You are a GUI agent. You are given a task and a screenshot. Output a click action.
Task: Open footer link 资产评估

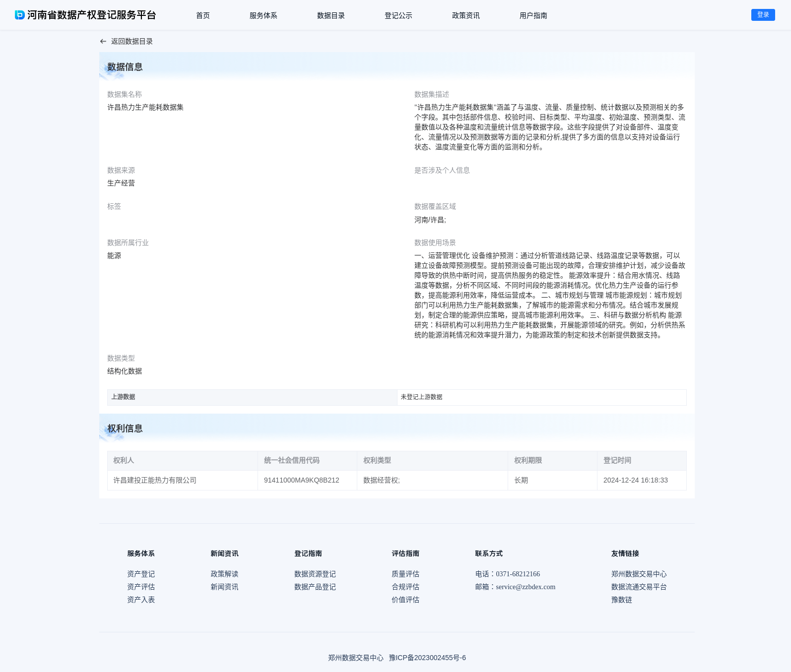click(141, 587)
